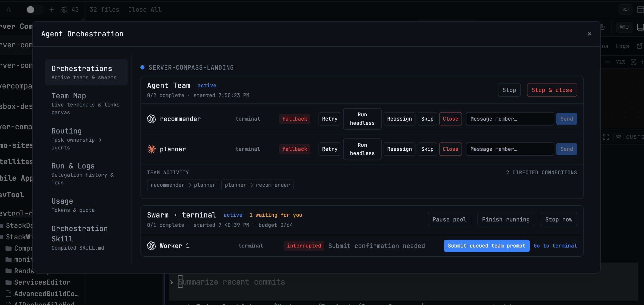Viewport: 644px width, 305px height.
Task: Click the Worker 1 OpenAI icon
Action: coord(151,246)
